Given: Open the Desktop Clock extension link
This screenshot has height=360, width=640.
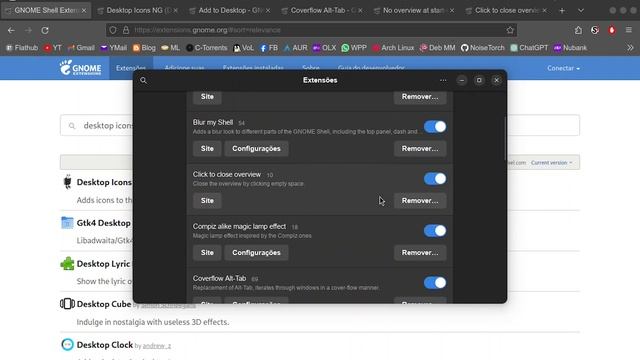Looking at the screenshot, I should point(105,345).
